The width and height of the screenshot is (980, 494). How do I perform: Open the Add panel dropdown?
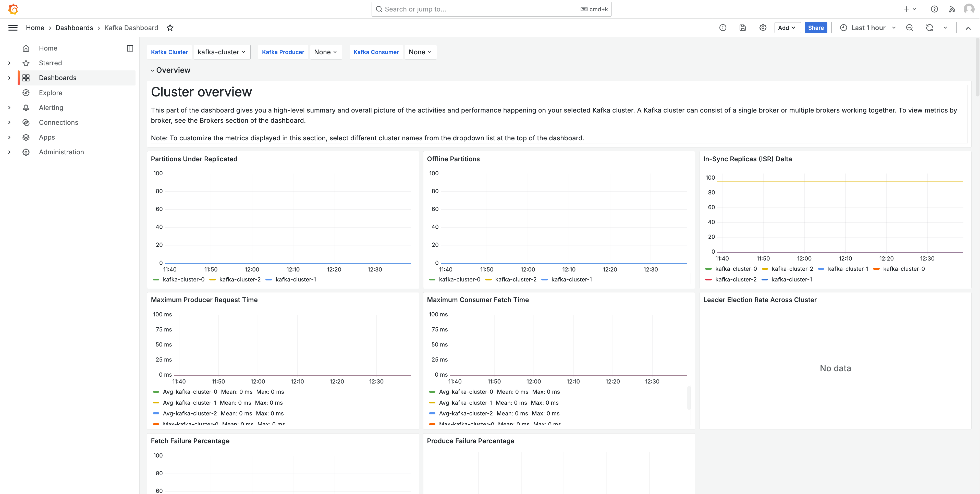pos(787,27)
